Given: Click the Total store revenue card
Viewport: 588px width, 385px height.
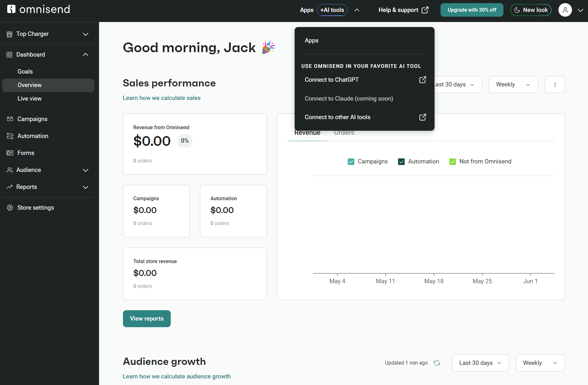Looking at the screenshot, I should (195, 274).
